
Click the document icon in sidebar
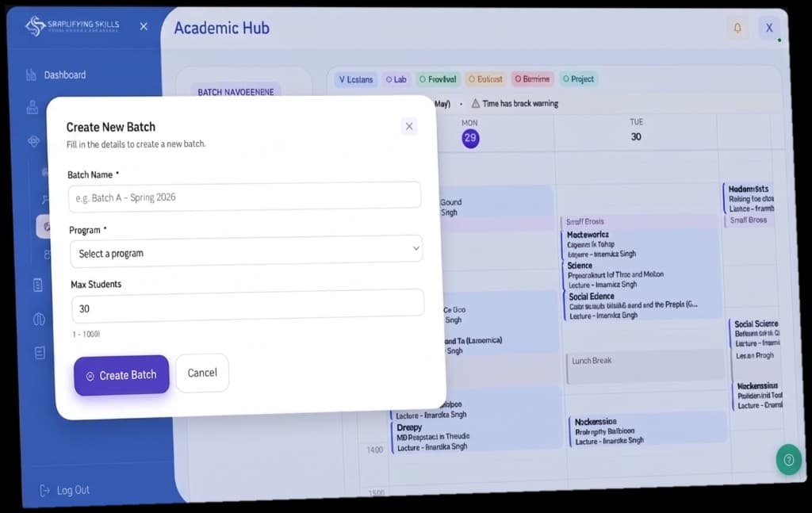[x=38, y=285]
